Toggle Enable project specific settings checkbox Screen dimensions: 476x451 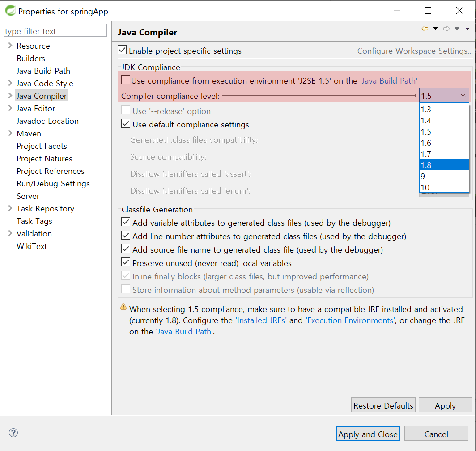pos(122,50)
